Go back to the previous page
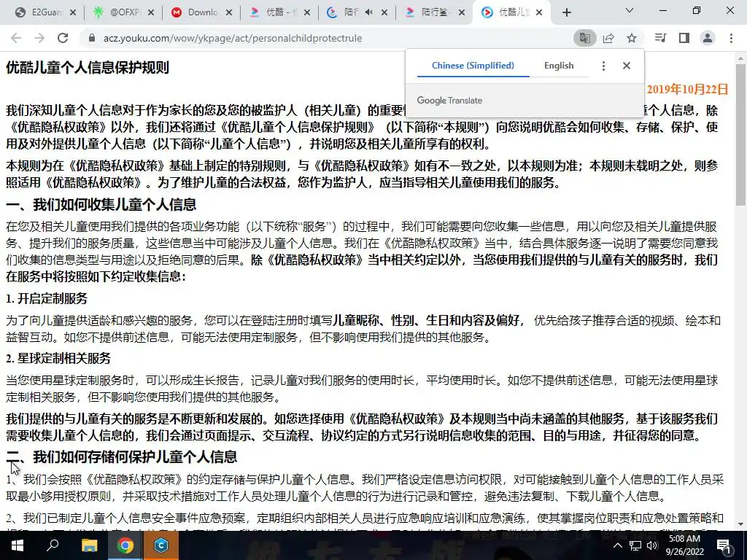747x560 pixels. [x=16, y=38]
